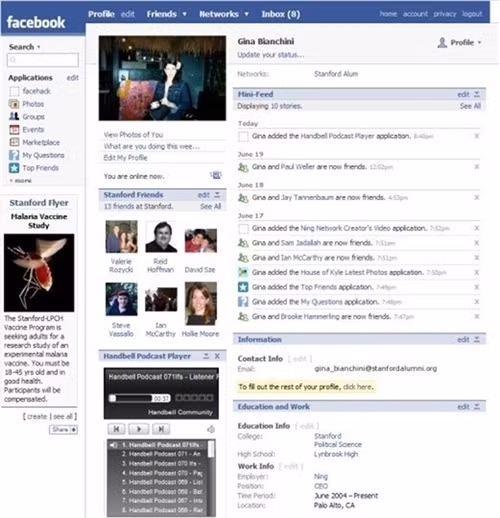Click the House of Kyle story icon

tap(243, 272)
